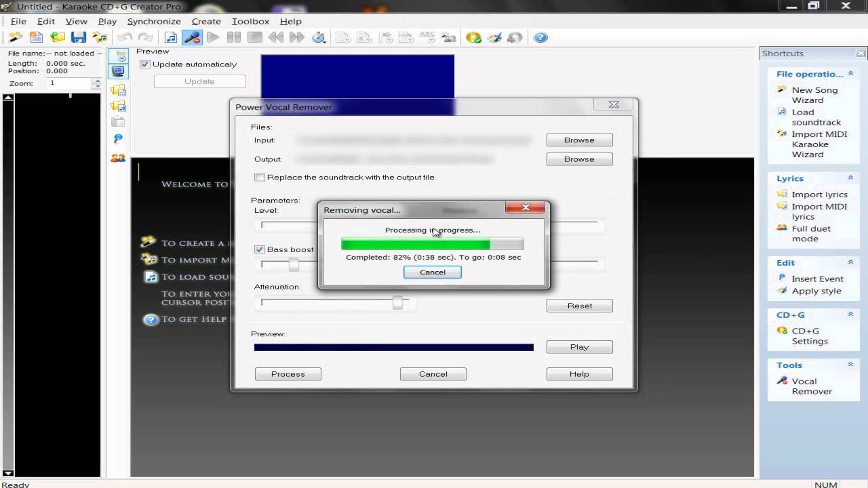The width and height of the screenshot is (868, 488).
Task: Click the New document toolbar icon
Action: (x=36, y=37)
